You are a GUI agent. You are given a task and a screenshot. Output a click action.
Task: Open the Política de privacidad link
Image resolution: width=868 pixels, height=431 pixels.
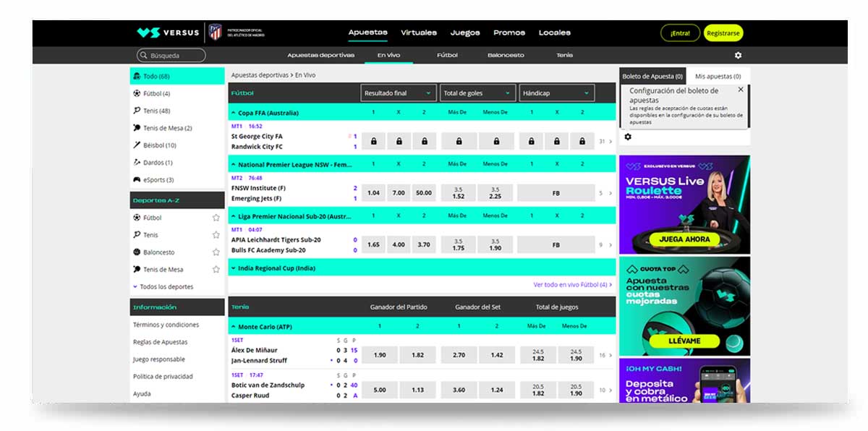tap(163, 377)
